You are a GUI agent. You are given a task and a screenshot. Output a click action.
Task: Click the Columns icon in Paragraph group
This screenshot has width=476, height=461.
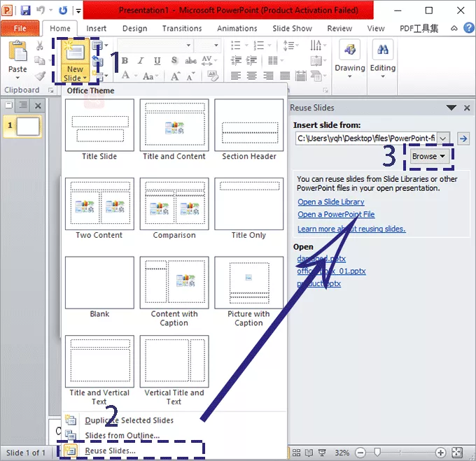tap(273, 60)
